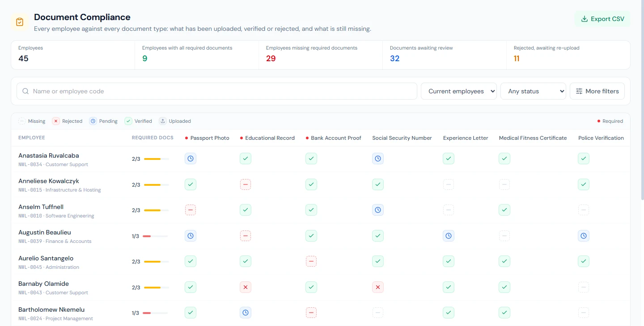Click Employees missing required documents count
The height and width of the screenshot is (326, 644).
(x=271, y=59)
